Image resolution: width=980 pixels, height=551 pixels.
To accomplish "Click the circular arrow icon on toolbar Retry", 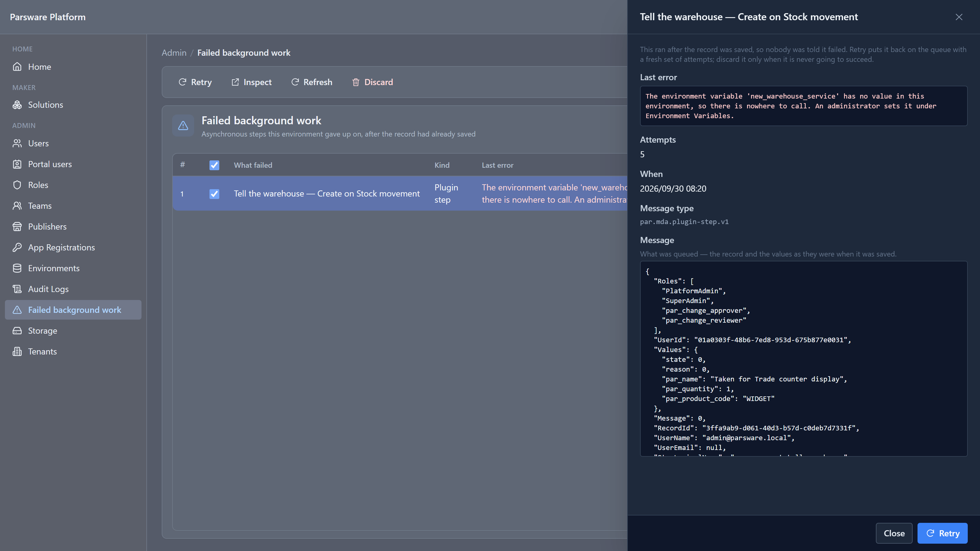I will click(x=183, y=82).
